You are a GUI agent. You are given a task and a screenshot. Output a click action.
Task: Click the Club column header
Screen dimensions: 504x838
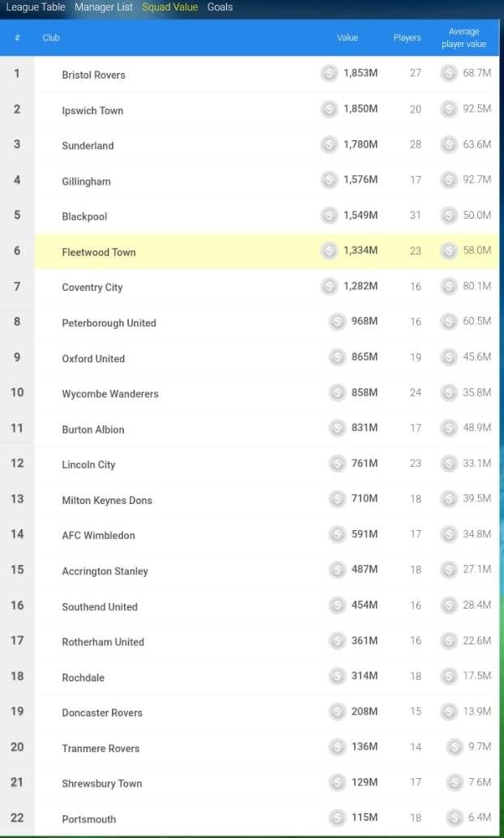coord(51,38)
